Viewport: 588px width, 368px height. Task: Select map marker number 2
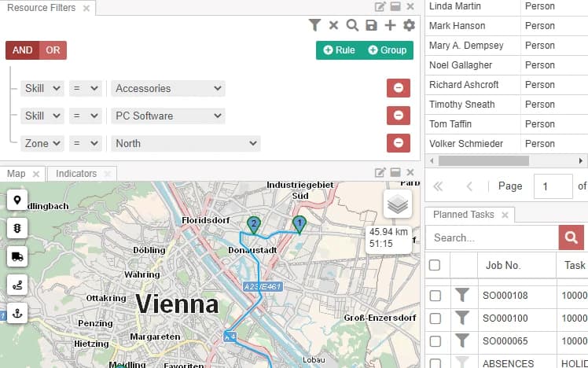click(254, 224)
